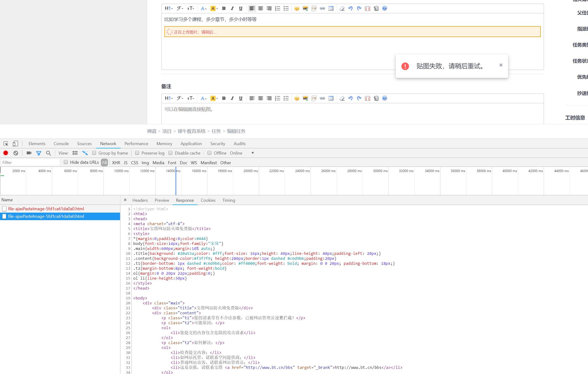Screen dimensions: 588x374
Task: Insert code snippet in 备注 editor toolbar
Action: click(314, 98)
